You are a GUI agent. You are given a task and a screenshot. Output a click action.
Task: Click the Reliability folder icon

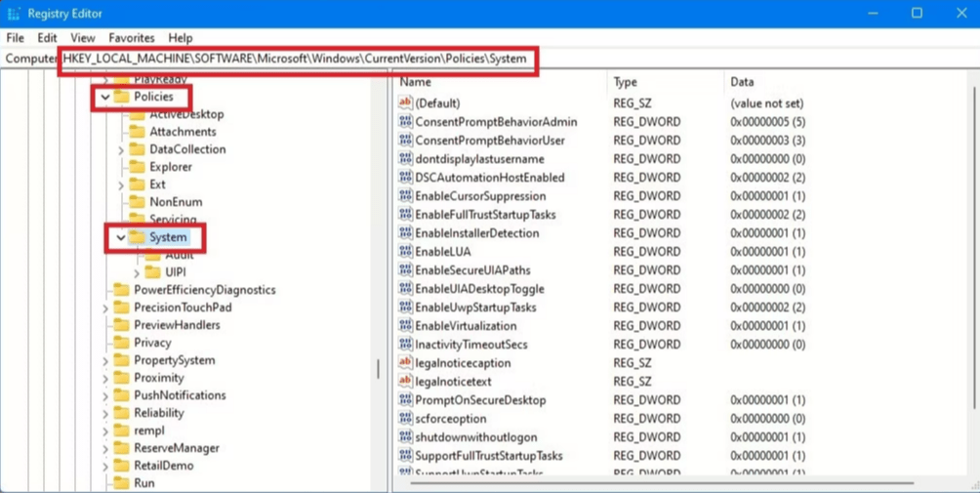[121, 413]
